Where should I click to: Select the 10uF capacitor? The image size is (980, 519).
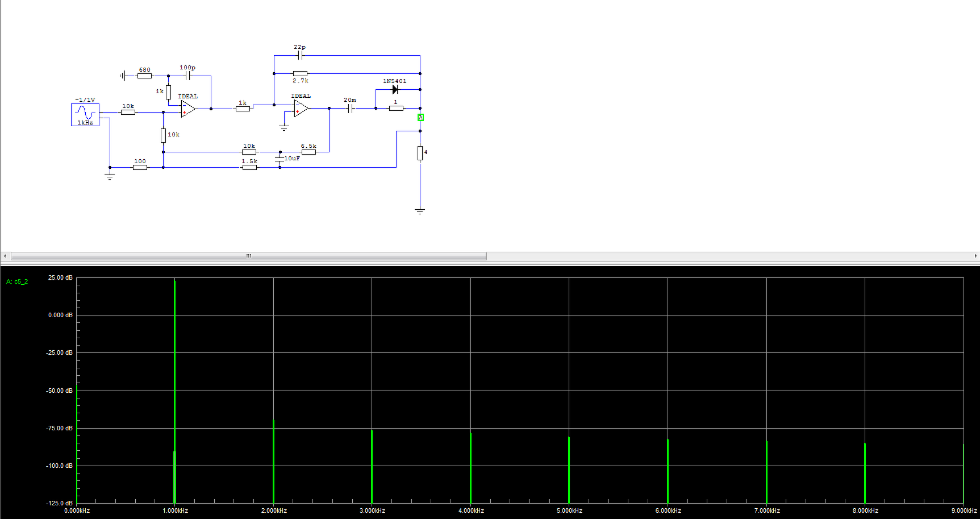(280, 160)
